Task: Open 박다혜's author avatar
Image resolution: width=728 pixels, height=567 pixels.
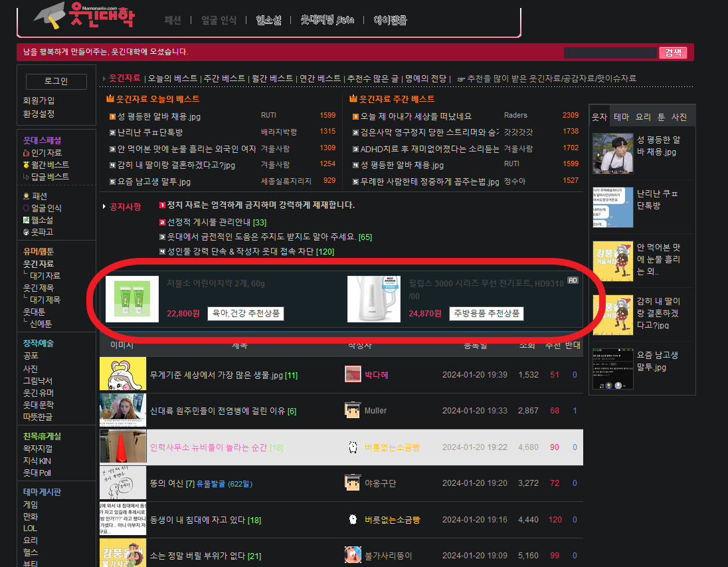Action: point(353,374)
